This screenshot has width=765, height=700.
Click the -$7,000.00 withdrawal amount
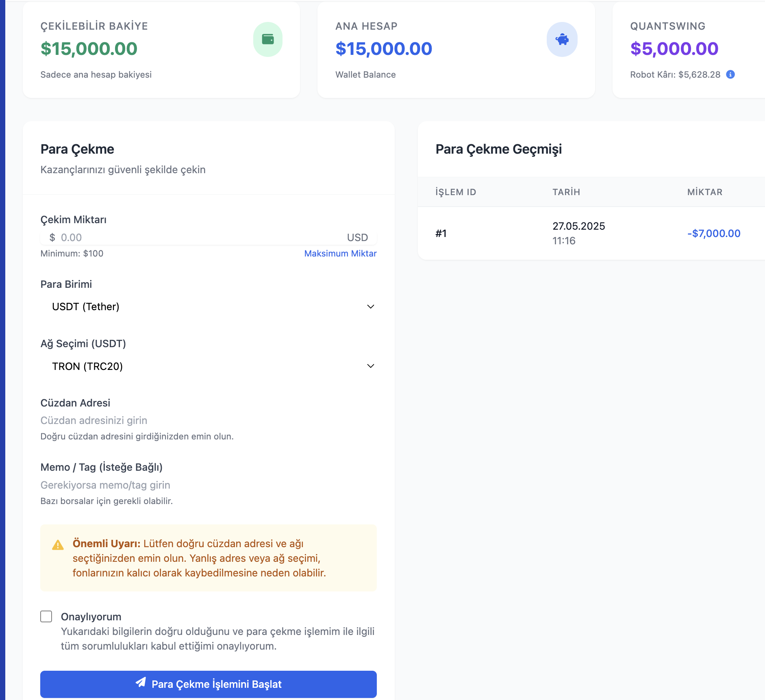(714, 233)
